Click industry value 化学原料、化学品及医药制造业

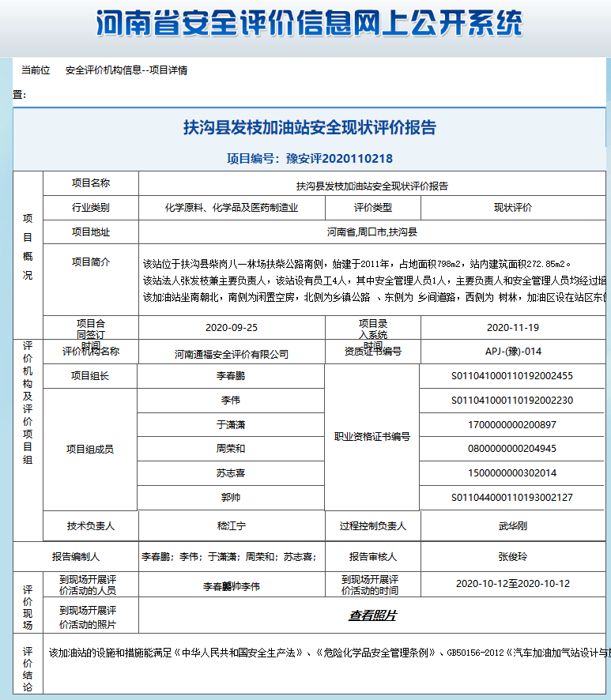pyautogui.click(x=232, y=208)
